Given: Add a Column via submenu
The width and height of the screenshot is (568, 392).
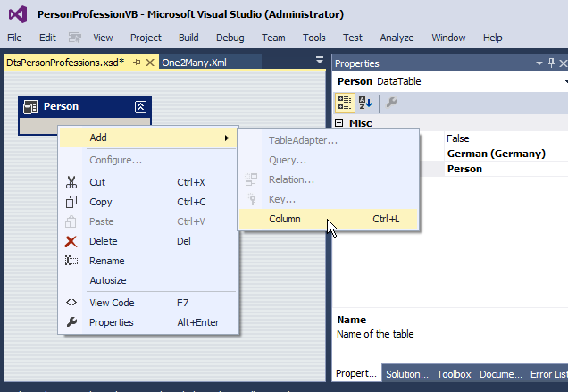Looking at the screenshot, I should point(328,219).
